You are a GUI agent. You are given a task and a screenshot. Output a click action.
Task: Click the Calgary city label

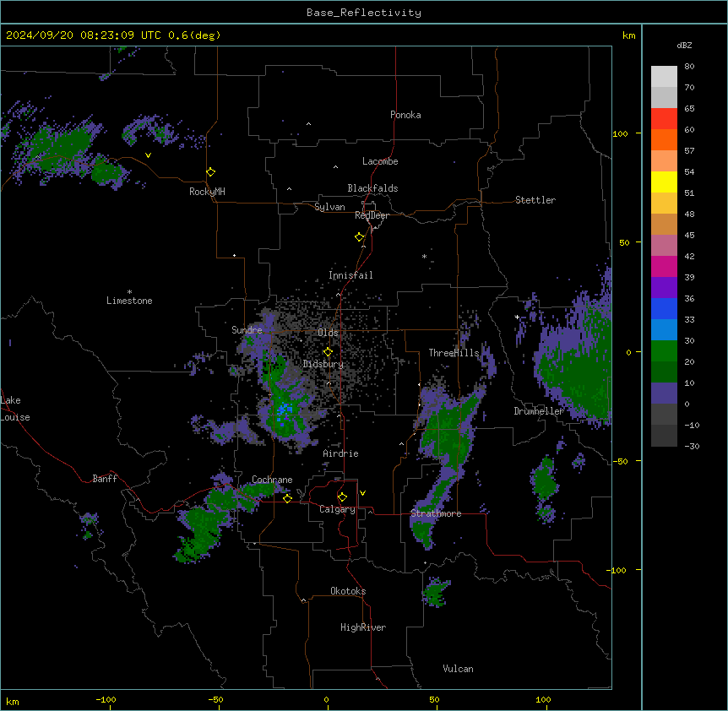click(x=337, y=509)
